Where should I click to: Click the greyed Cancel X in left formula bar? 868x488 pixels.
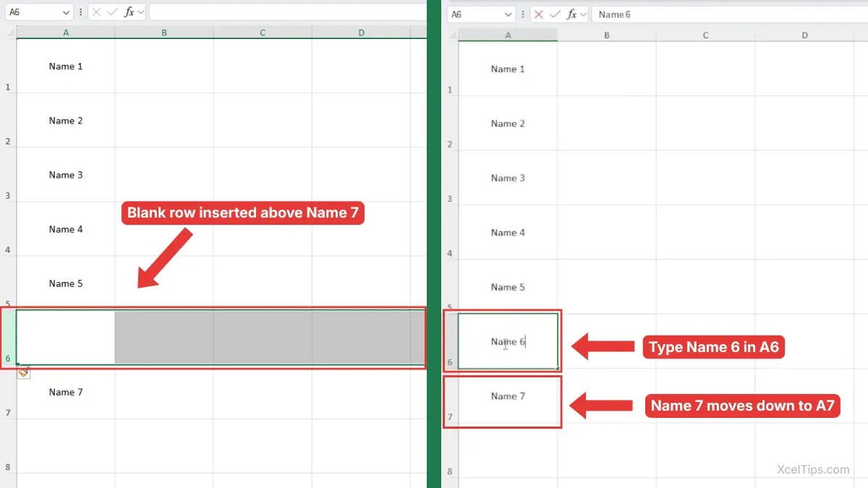[96, 12]
